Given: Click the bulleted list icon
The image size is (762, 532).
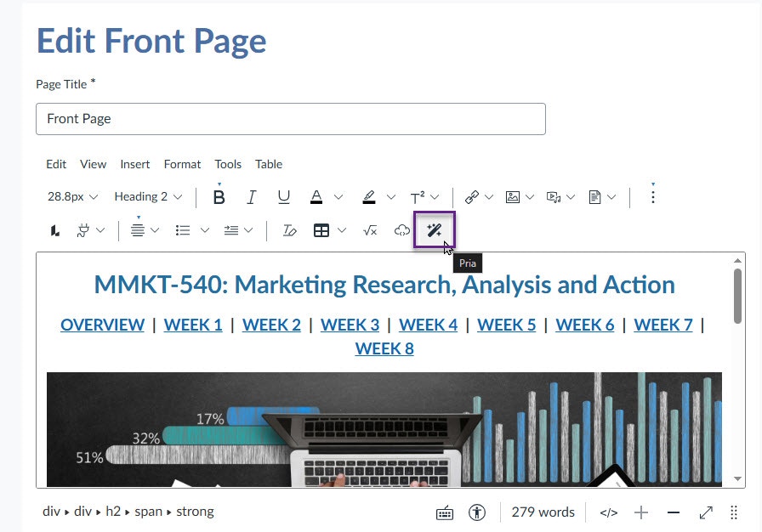Looking at the screenshot, I should click(183, 230).
